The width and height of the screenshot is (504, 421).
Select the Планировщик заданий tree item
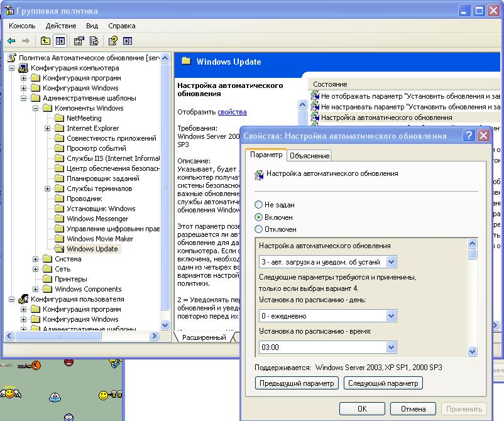[103, 178]
